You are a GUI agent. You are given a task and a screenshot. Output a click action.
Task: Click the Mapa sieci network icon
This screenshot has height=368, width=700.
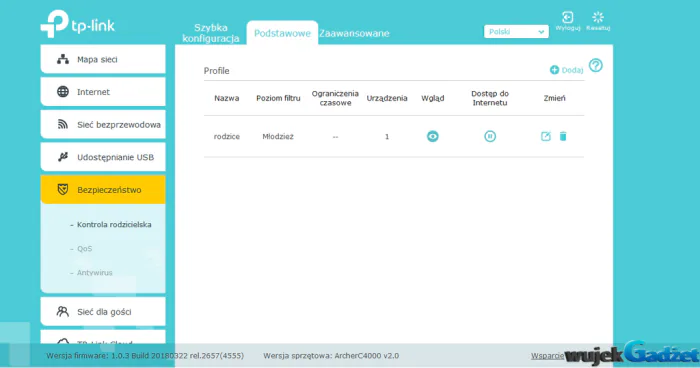pos(63,59)
